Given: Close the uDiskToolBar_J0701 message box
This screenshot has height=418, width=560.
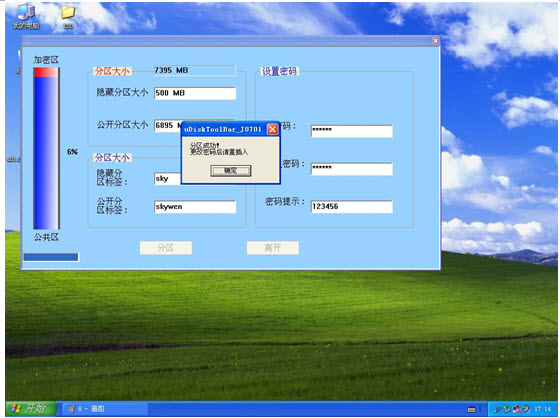Looking at the screenshot, I should pos(272,129).
